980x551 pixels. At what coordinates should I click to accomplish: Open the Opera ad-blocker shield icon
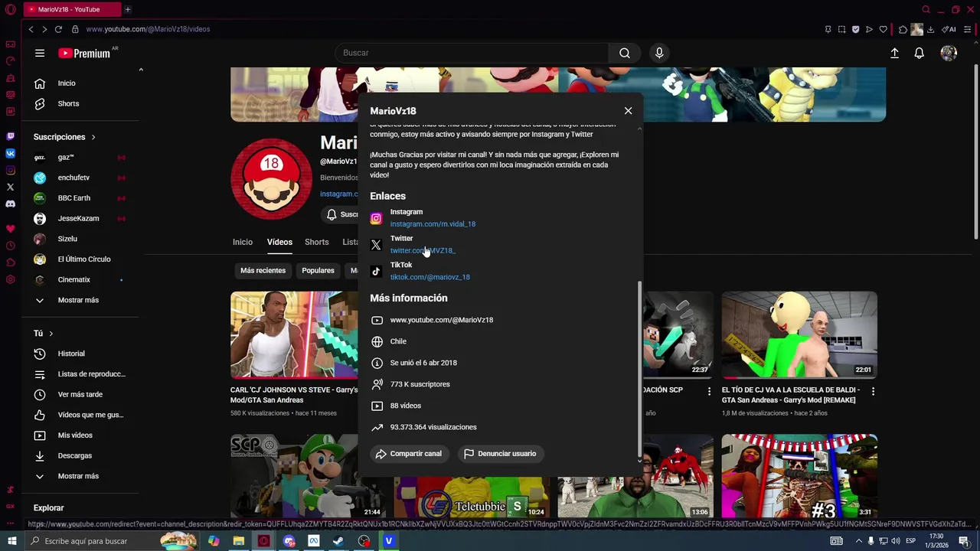855,29
